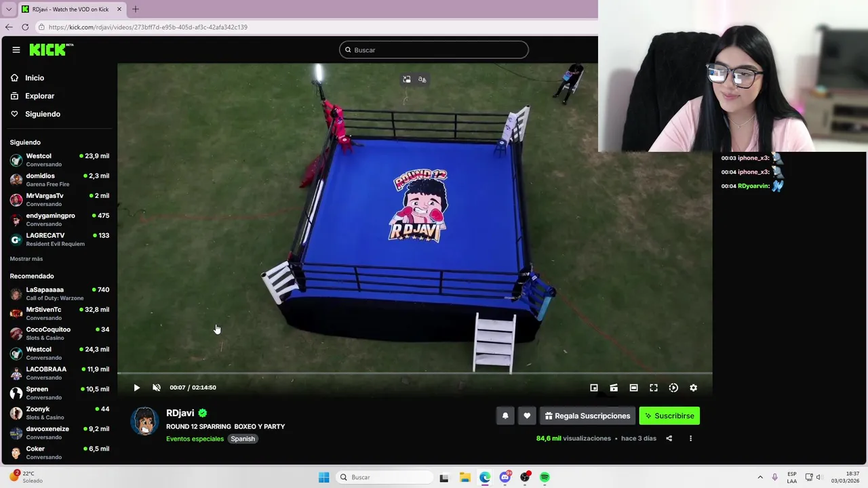Click the Kick logo
The width and height of the screenshot is (868, 488).
click(x=52, y=49)
